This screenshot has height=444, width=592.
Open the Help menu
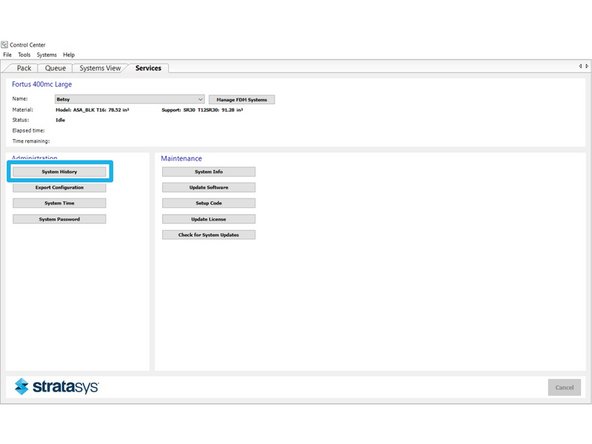[x=69, y=55]
